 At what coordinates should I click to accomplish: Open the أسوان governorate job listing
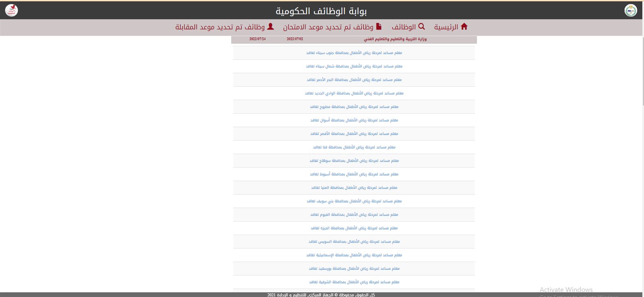tap(354, 120)
